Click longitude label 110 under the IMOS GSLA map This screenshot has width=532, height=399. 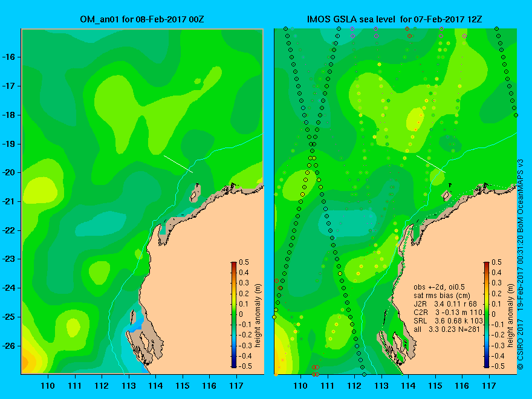tap(300, 386)
